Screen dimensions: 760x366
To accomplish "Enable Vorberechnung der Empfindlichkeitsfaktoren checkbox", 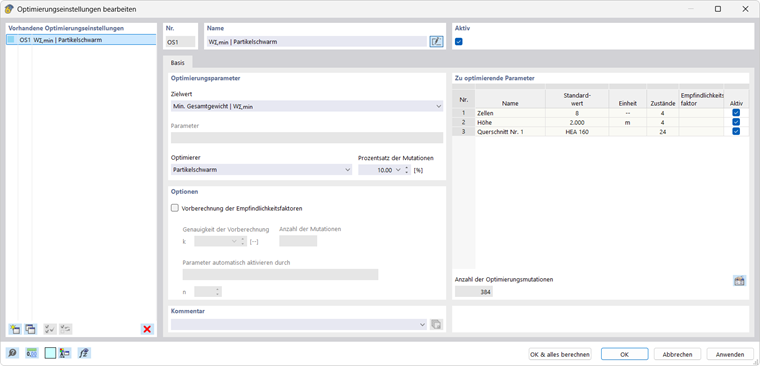I will [x=175, y=208].
